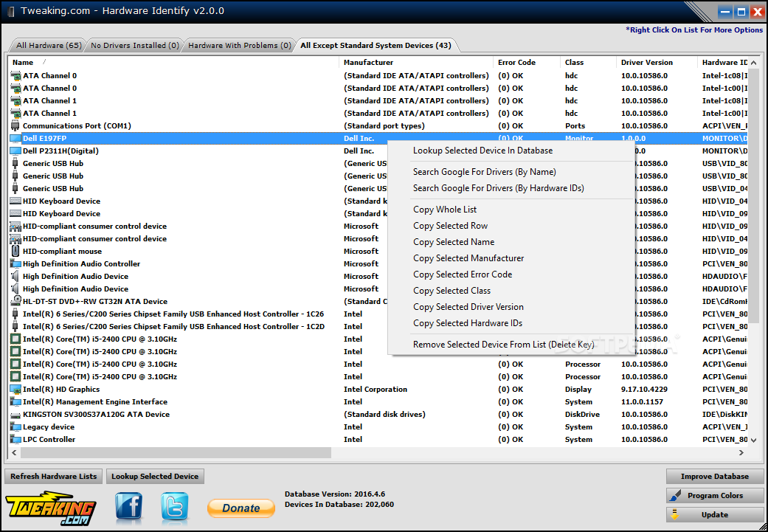Click the Tweaking.com logo
Viewport: 768px width, 532px height.
tap(51, 508)
